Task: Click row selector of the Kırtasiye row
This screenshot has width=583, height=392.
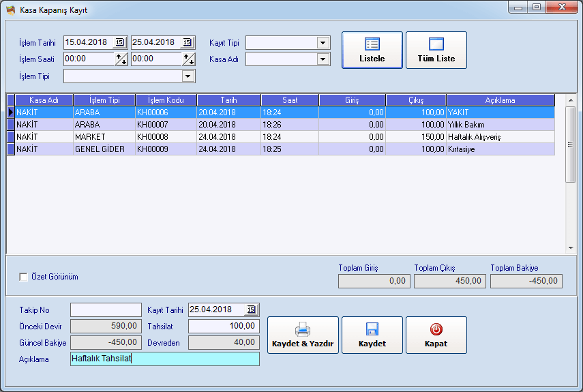Action: click(x=11, y=149)
